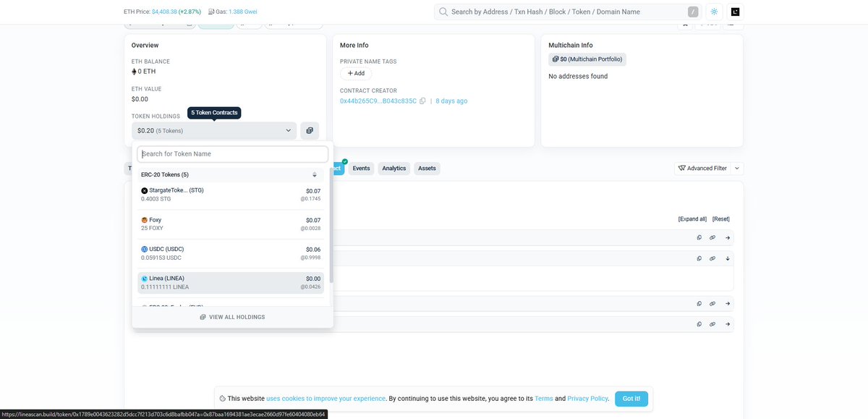Image resolution: width=868 pixels, height=419 pixels.
Task: Click chain-link icon in the first function row
Action: coord(712,237)
